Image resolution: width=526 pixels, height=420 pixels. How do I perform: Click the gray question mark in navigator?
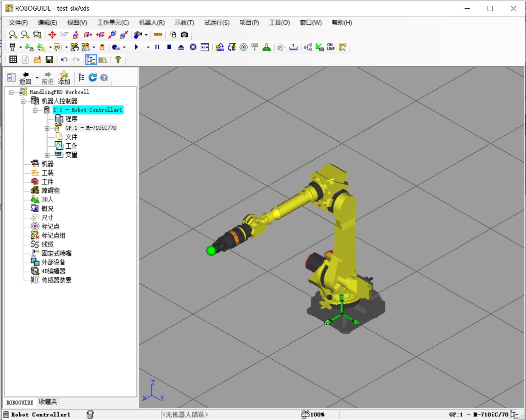pyautogui.click(x=104, y=78)
